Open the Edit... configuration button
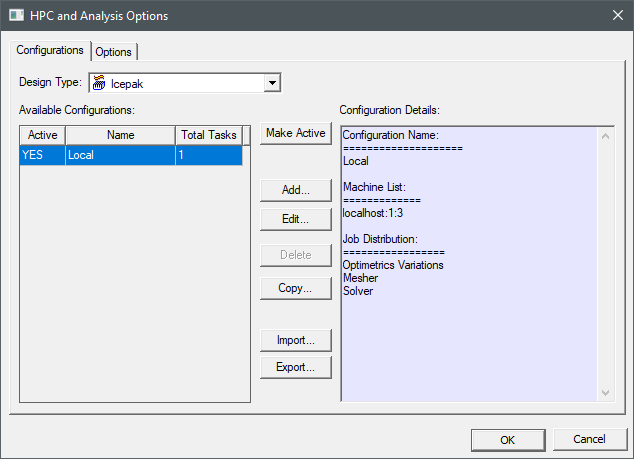 click(x=295, y=218)
